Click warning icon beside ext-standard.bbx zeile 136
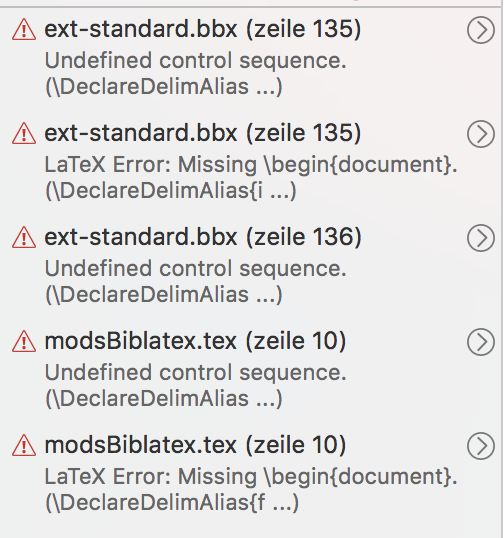The image size is (504, 538). [x=24, y=237]
